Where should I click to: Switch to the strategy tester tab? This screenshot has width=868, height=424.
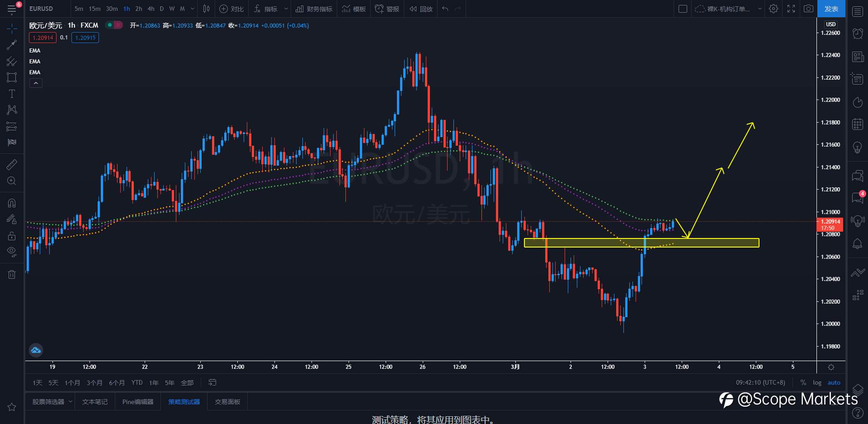pyautogui.click(x=184, y=401)
